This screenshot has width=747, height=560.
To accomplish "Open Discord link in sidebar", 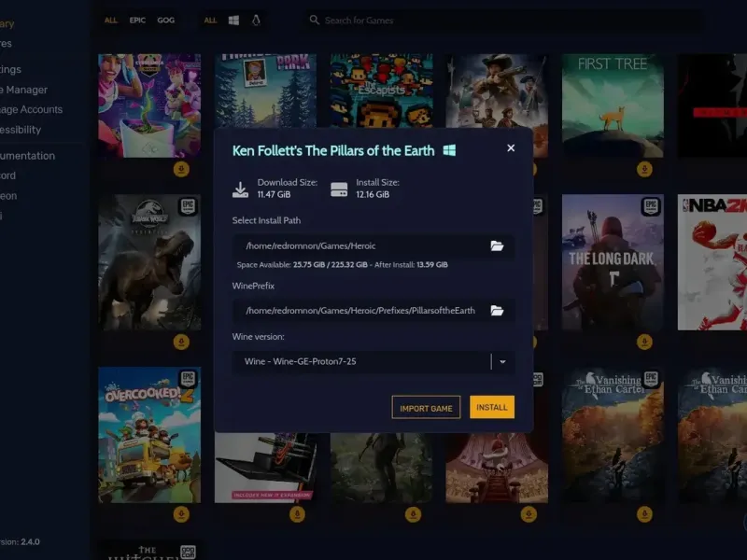I will coord(8,175).
